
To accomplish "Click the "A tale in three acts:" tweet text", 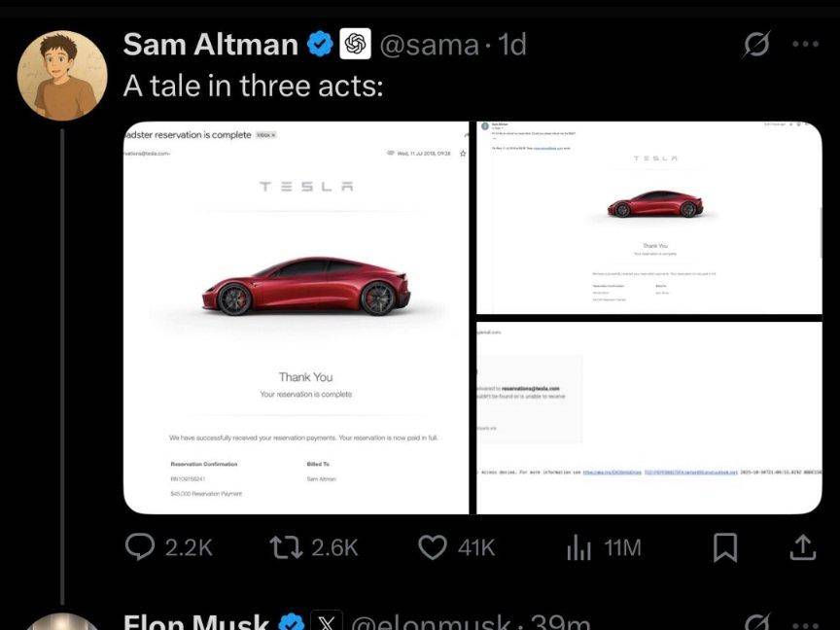I will [x=254, y=86].
